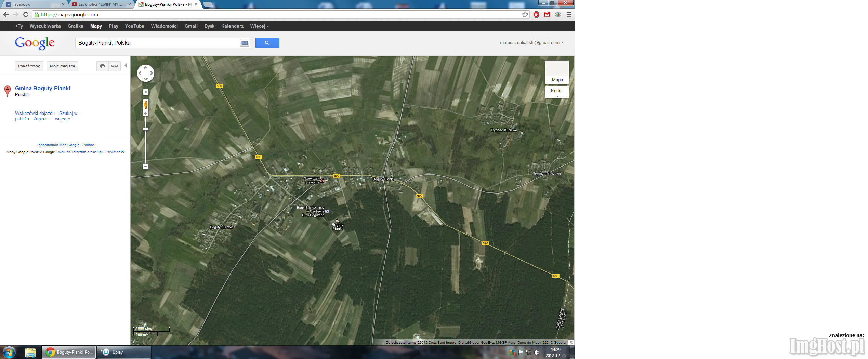
Task: Click the Wskazówki dojazdu link
Action: pos(35,114)
